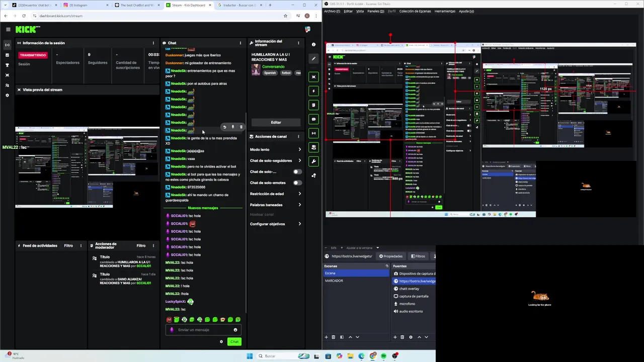This screenshot has width=644, height=362.
Task: Click the info icon in the right widget rail
Action: [x=313, y=45]
